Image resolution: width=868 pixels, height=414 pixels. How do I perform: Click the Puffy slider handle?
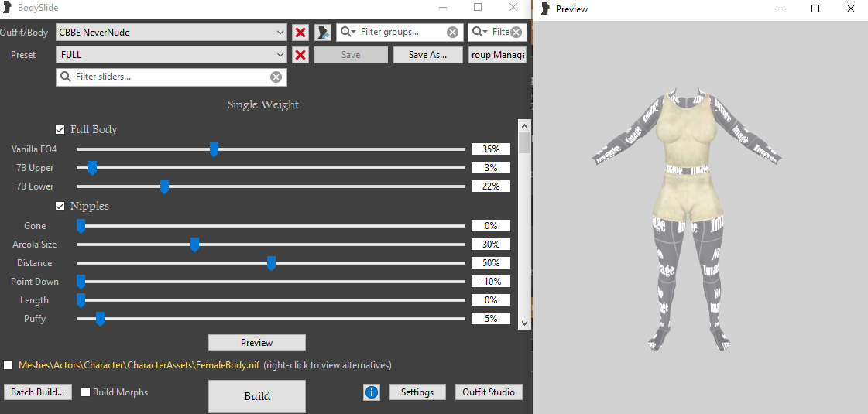tap(100, 320)
